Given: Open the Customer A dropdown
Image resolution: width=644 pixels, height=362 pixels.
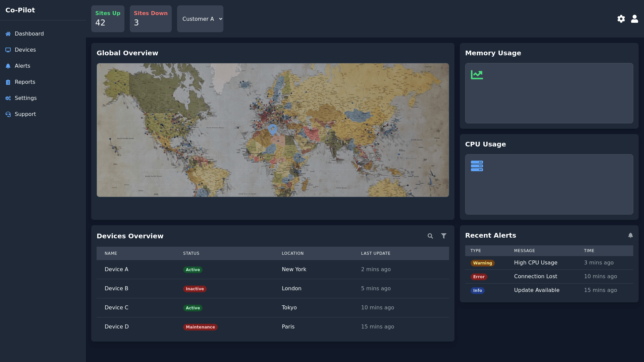Looking at the screenshot, I should [200, 19].
